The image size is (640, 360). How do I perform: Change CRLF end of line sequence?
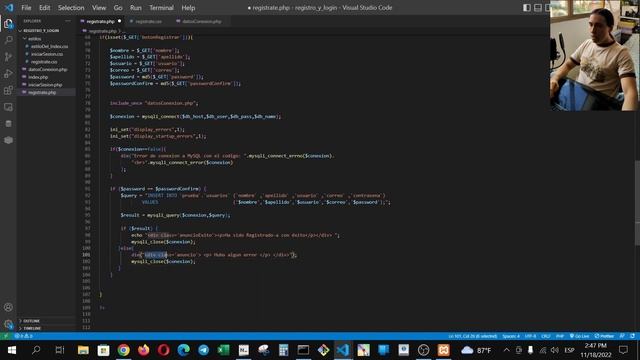546,336
